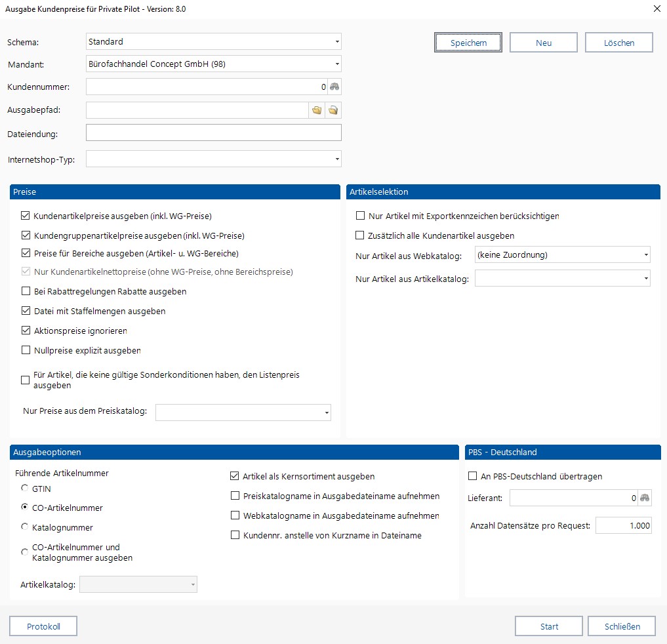Screen dimensions: 667x644
Task: Click the PBS - Deutschland section header
Action: click(x=563, y=452)
